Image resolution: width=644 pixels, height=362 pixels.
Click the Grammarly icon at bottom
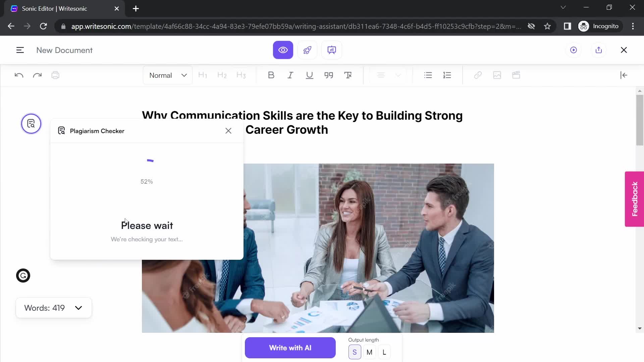(x=23, y=276)
